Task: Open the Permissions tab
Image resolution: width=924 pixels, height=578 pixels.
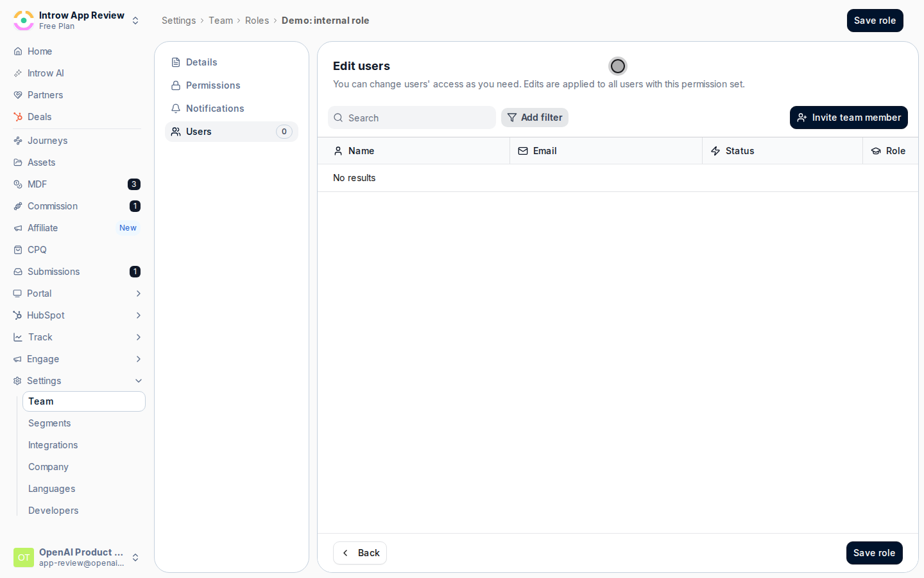Action: [x=232, y=85]
